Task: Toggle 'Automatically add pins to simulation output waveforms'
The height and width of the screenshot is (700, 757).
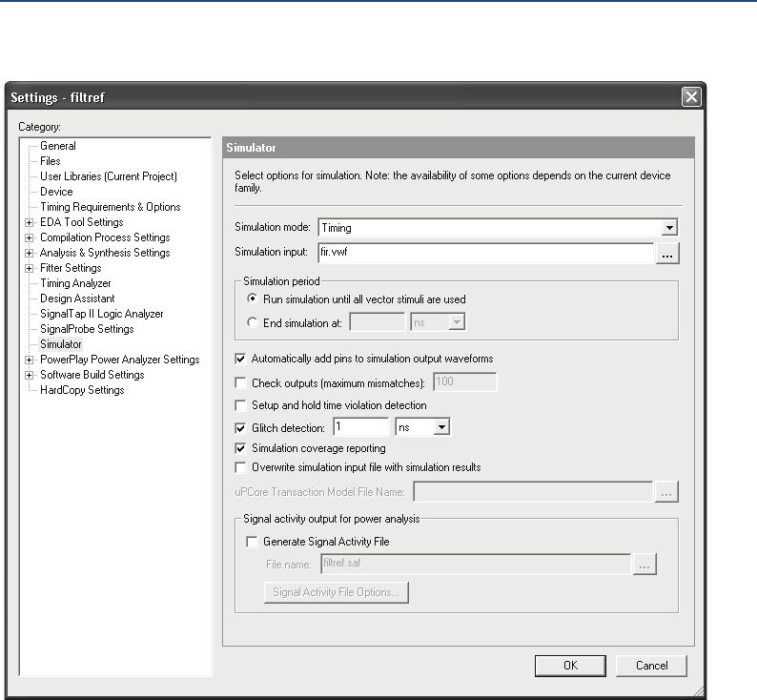Action: (240, 359)
